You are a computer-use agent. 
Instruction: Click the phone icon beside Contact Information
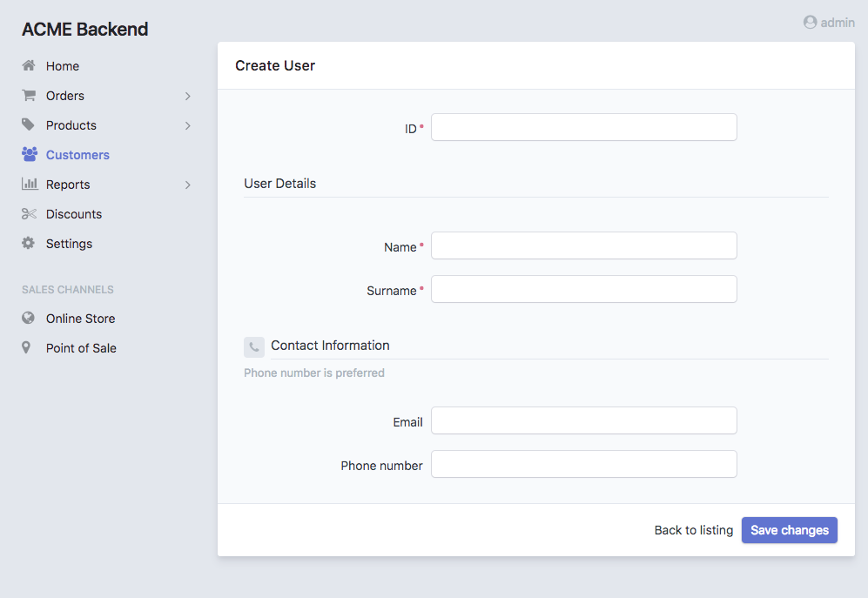253,347
